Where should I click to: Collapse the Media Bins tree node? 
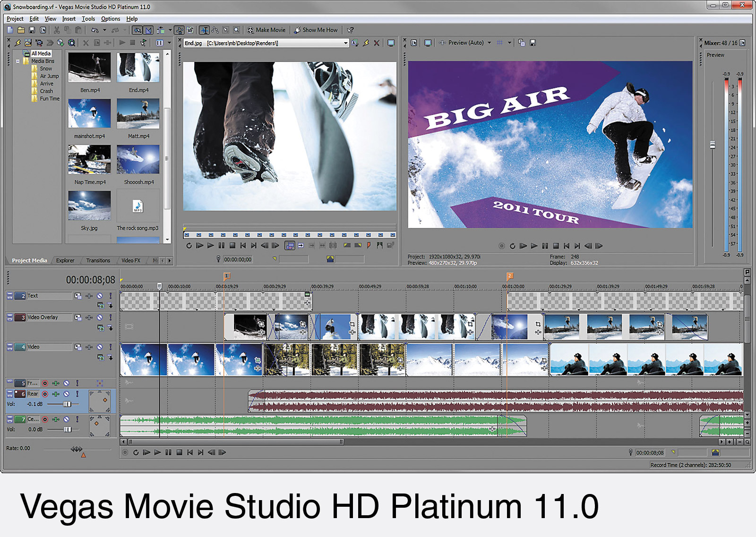[18, 61]
